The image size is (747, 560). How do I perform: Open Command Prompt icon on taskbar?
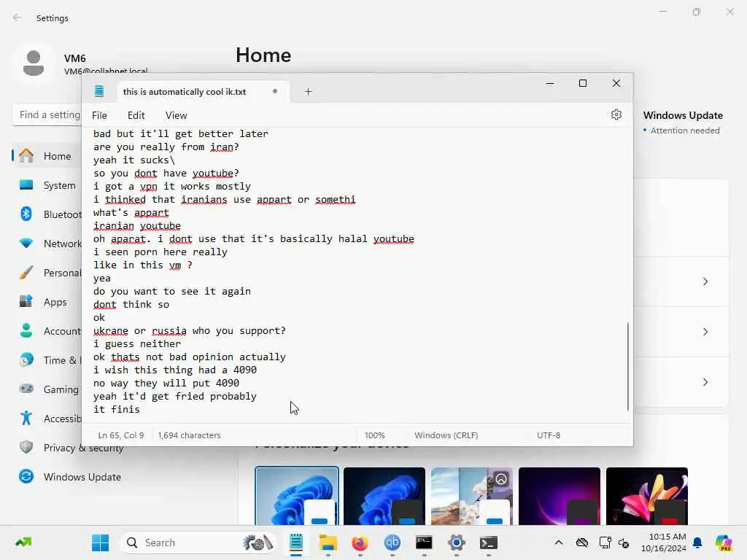click(424, 542)
